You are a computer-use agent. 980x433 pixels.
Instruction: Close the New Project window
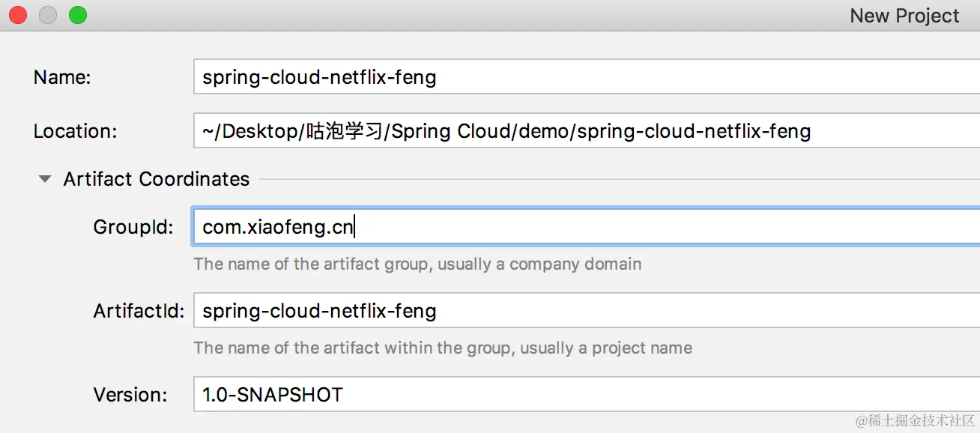pos(18,15)
